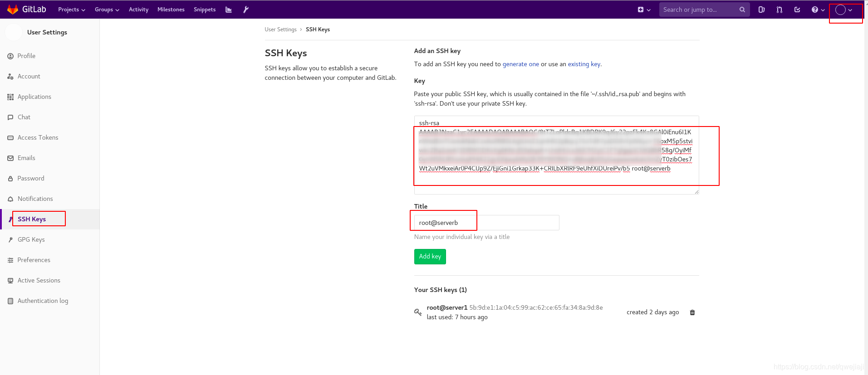
Task: Follow the 'existing key' link
Action: coord(584,64)
